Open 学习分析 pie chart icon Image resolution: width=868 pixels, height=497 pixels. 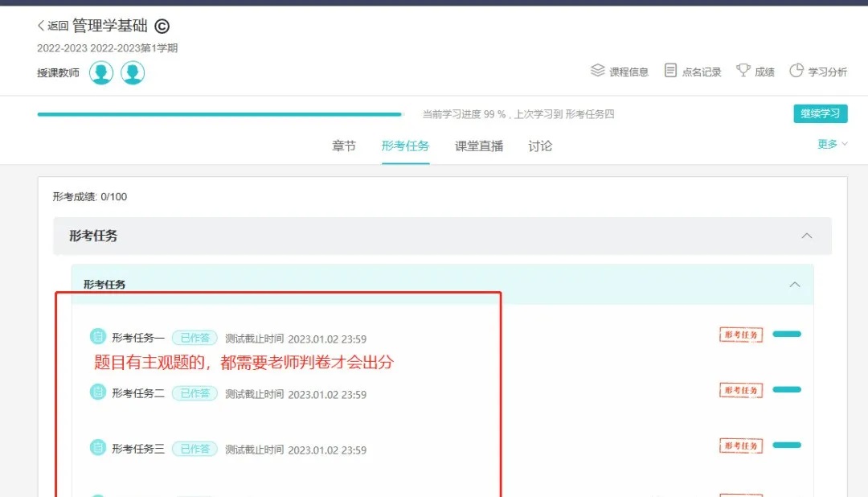click(796, 71)
